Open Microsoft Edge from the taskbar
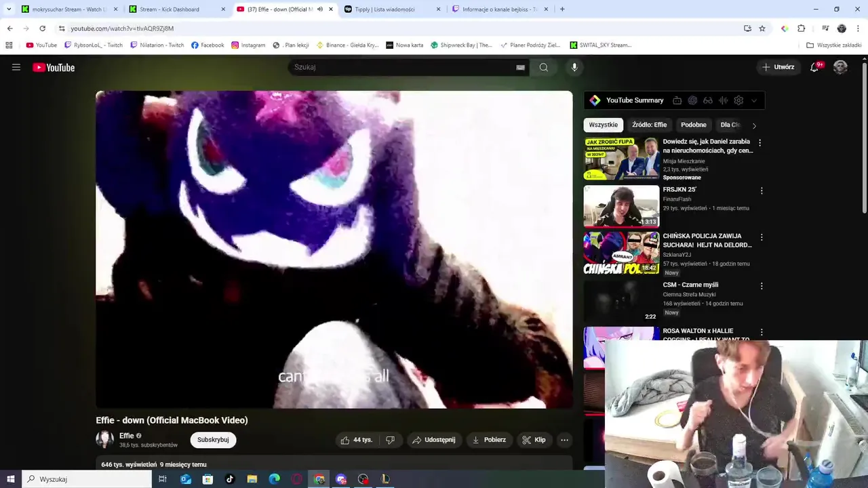The width and height of the screenshot is (868, 488). 275,479
